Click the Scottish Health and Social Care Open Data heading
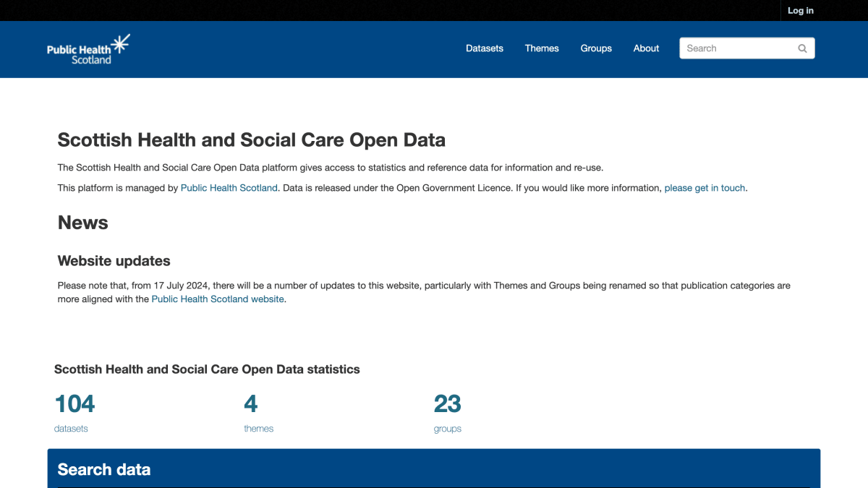This screenshot has height=488, width=868. (x=252, y=140)
